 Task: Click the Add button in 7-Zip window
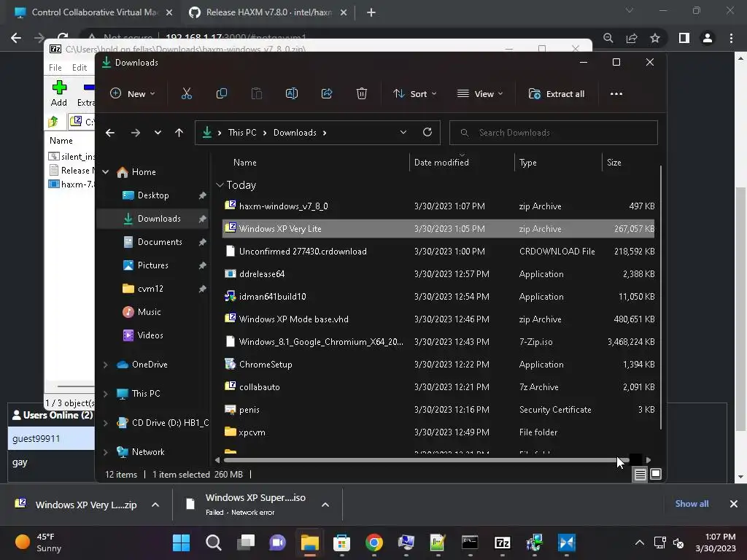(59, 93)
